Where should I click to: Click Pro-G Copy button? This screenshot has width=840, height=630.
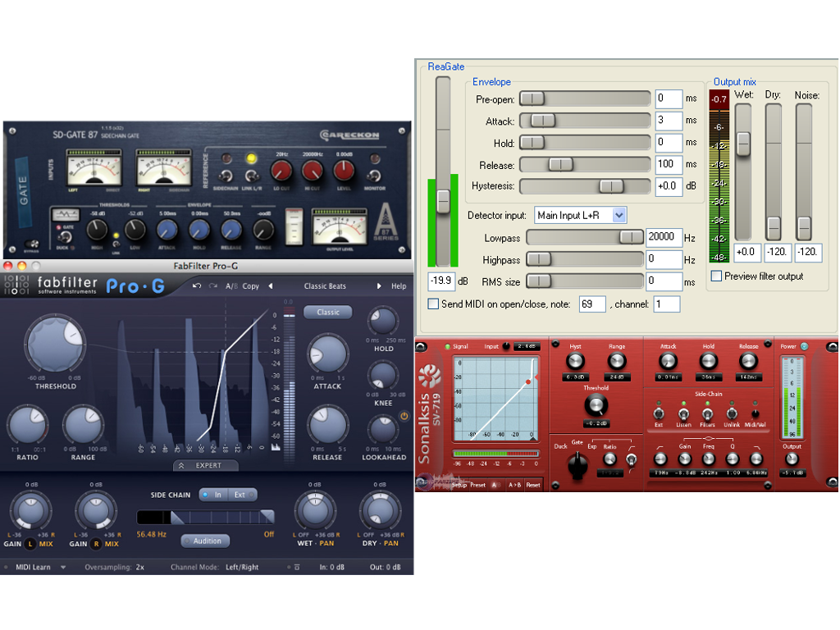pos(251,286)
